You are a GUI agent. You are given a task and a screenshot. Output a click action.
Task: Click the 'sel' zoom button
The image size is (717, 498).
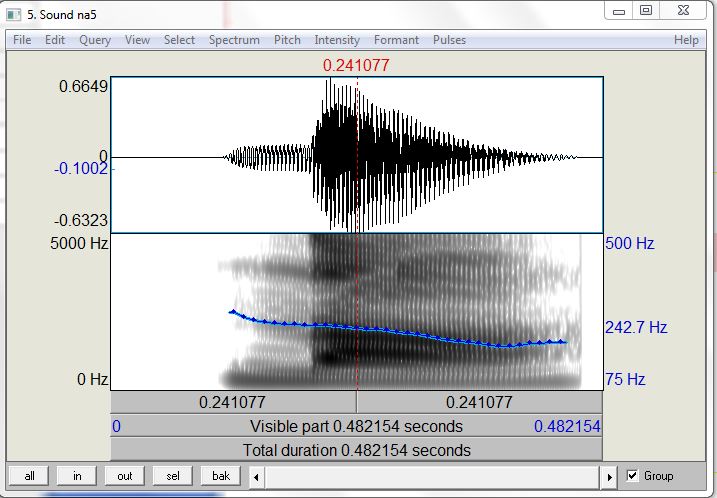(172, 476)
